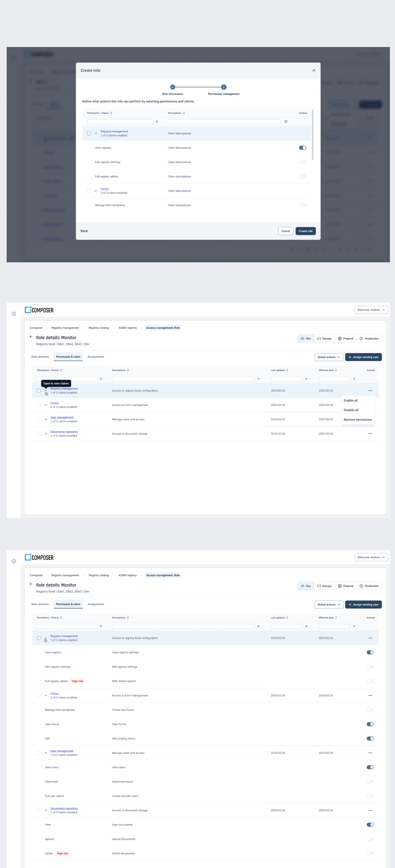Click Back in the Create role dialog

pos(84,231)
